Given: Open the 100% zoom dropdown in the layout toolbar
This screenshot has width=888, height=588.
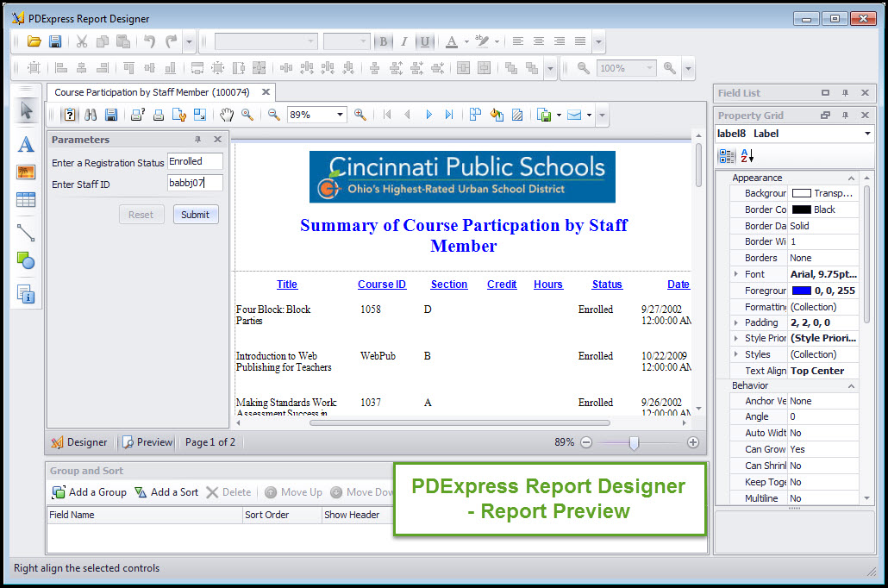Looking at the screenshot, I should point(649,68).
